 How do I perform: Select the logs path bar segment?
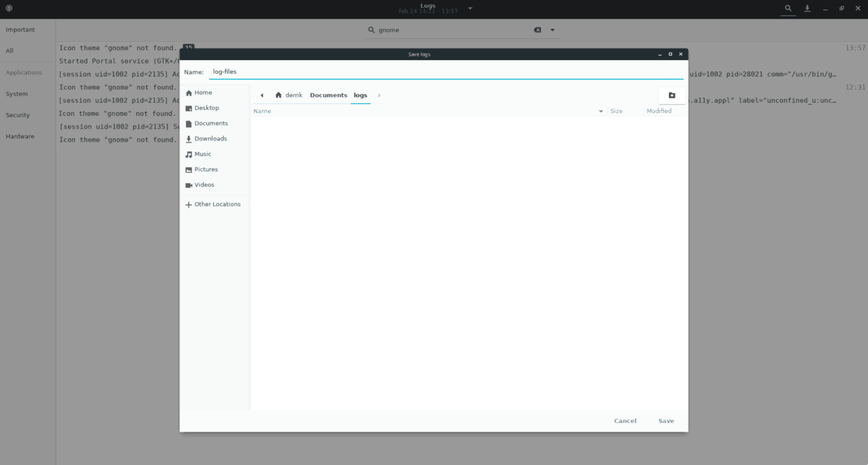tap(360, 95)
